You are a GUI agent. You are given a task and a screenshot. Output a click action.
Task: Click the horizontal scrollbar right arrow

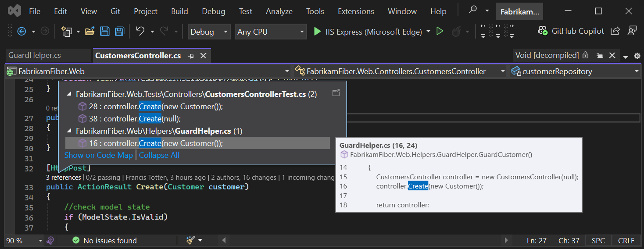pyautogui.click(x=507, y=240)
